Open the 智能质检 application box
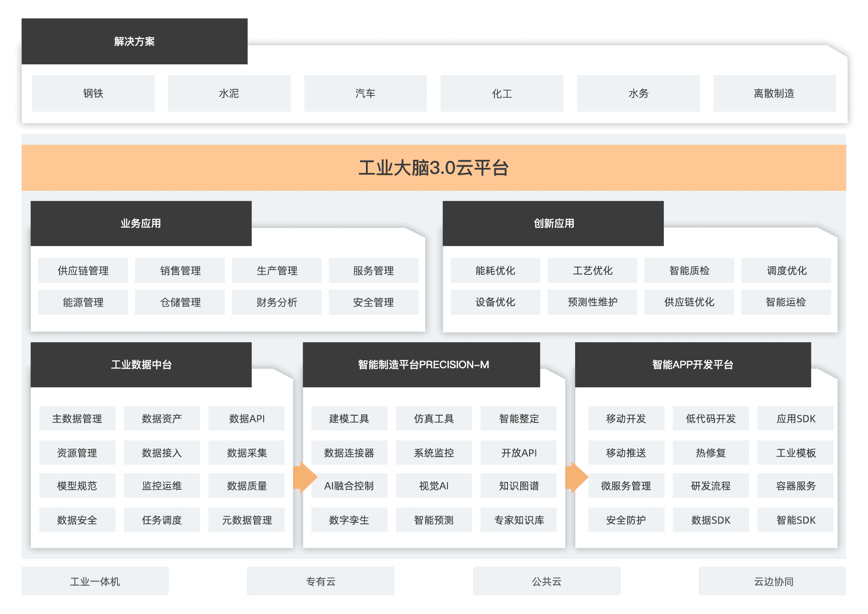868x614 pixels. [x=689, y=271]
